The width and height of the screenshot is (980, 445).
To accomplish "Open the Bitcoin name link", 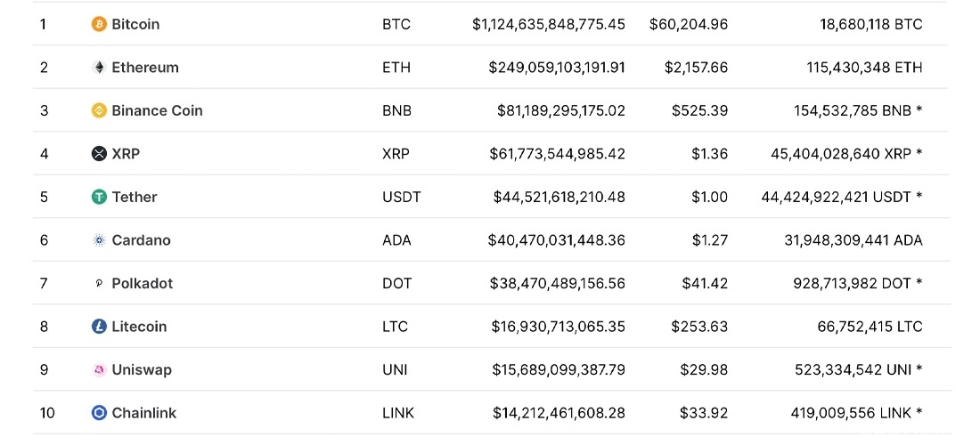I will (135, 24).
